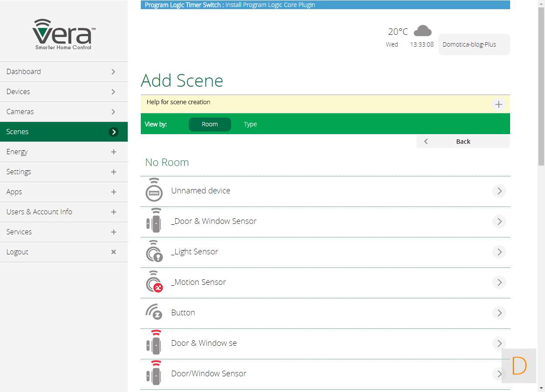Click the Door & Window se icon
This screenshot has width=545, height=392.
(154, 343)
